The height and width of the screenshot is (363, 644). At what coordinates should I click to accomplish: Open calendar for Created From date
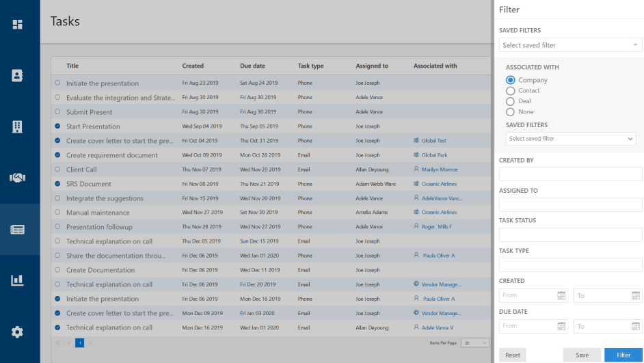click(561, 295)
